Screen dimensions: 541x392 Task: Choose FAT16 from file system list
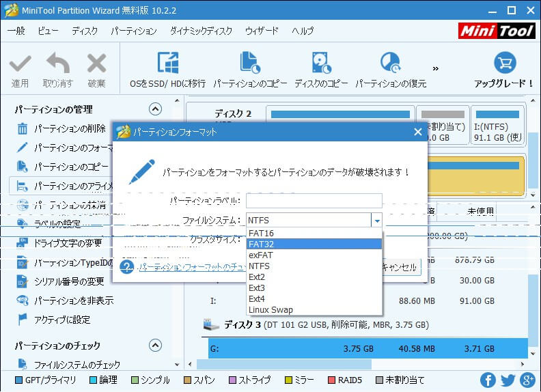tap(314, 234)
